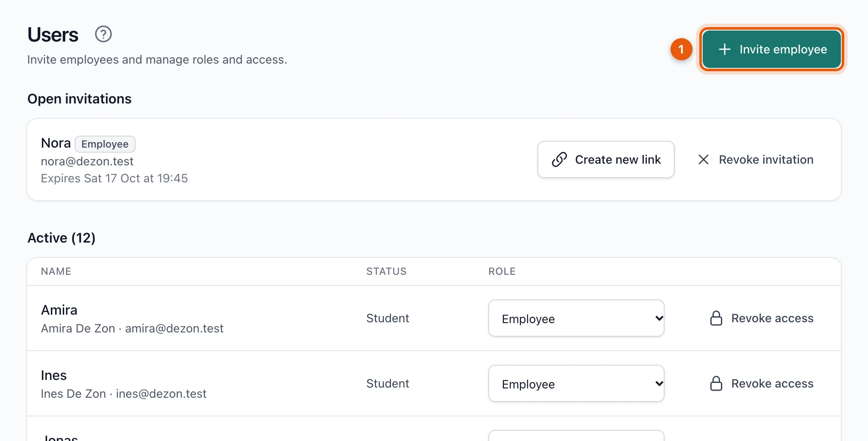868x441 pixels.
Task: Open Ines's role dropdown
Action: tap(576, 383)
